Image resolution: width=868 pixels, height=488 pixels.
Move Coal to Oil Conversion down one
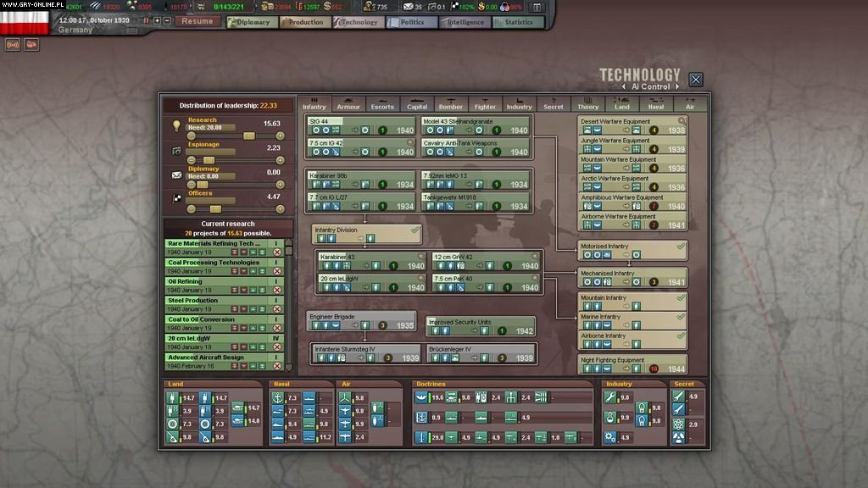[244, 328]
